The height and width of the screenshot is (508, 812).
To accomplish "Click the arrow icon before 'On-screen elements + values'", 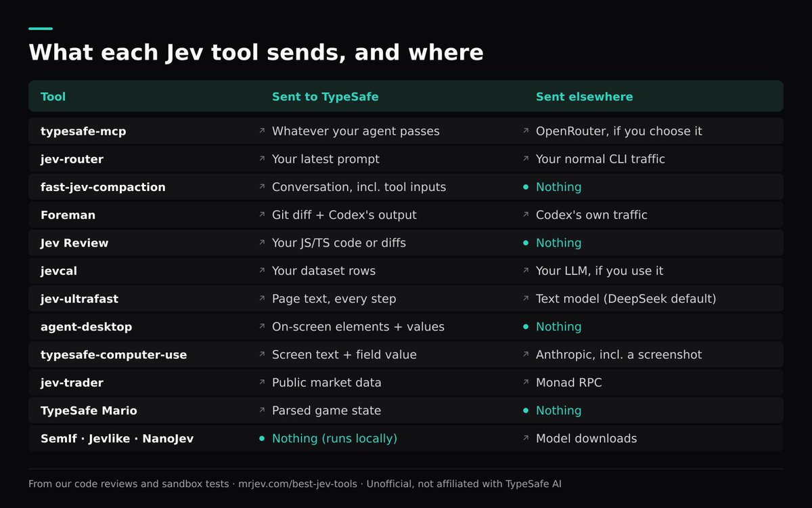I will click(262, 326).
